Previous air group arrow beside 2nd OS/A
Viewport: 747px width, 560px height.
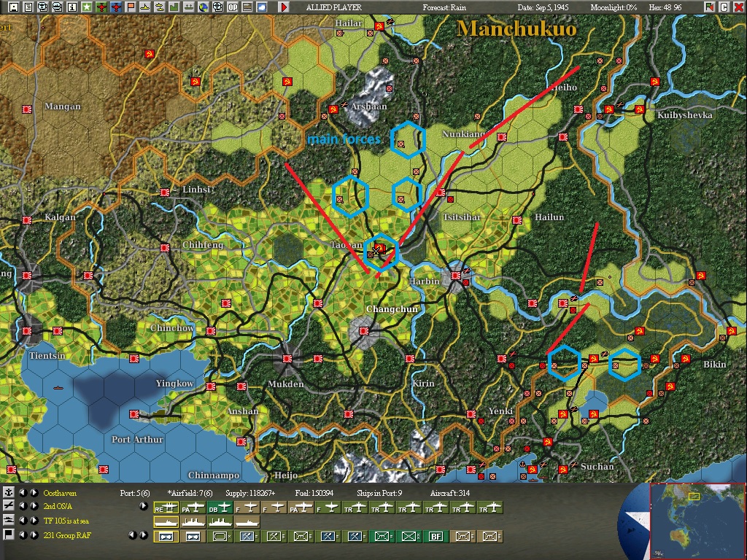(x=23, y=506)
